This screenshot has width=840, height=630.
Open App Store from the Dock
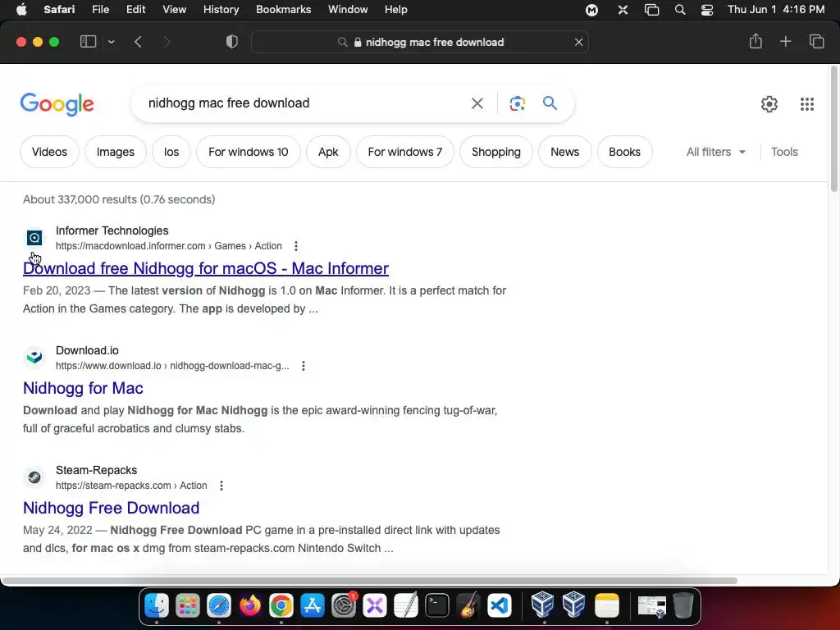(313, 606)
